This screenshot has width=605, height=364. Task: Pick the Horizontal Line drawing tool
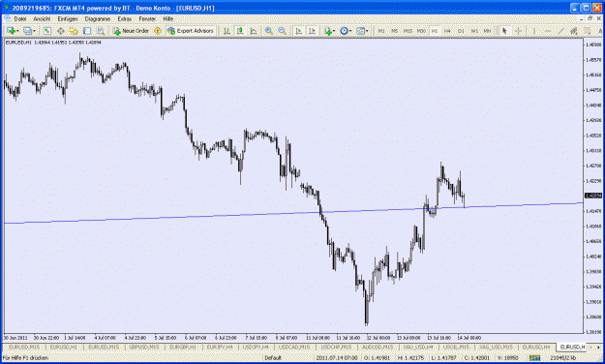pyautogui.click(x=548, y=31)
